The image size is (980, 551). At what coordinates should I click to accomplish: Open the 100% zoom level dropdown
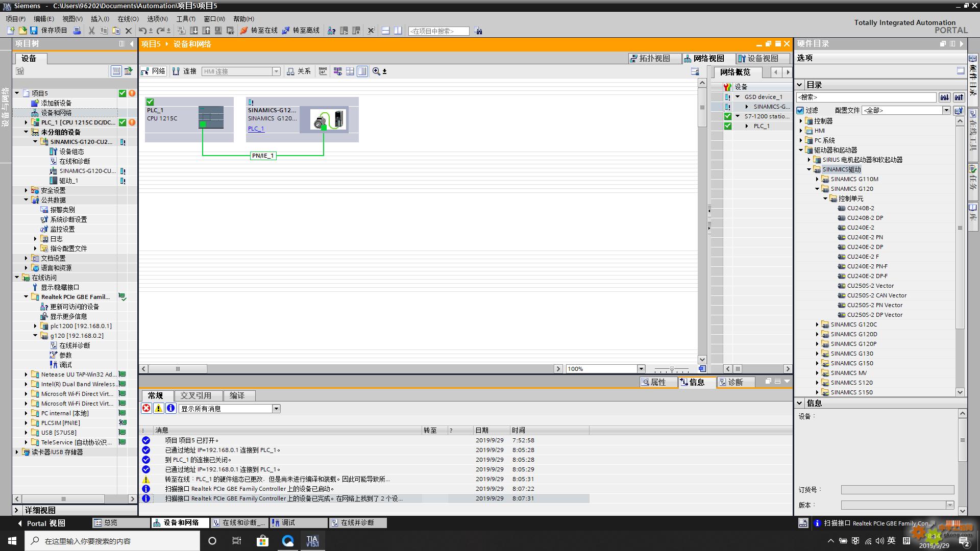click(x=642, y=369)
